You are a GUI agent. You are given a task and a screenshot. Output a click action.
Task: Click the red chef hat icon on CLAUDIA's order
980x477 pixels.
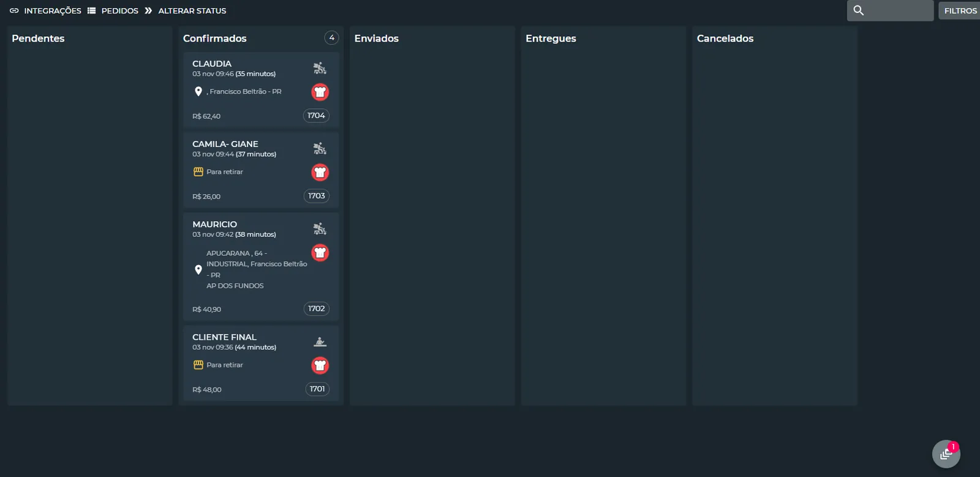320,92
